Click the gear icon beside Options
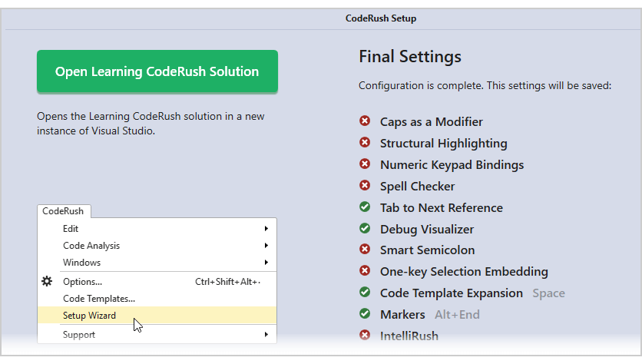Viewport: 642px width, 364px height. click(x=47, y=282)
